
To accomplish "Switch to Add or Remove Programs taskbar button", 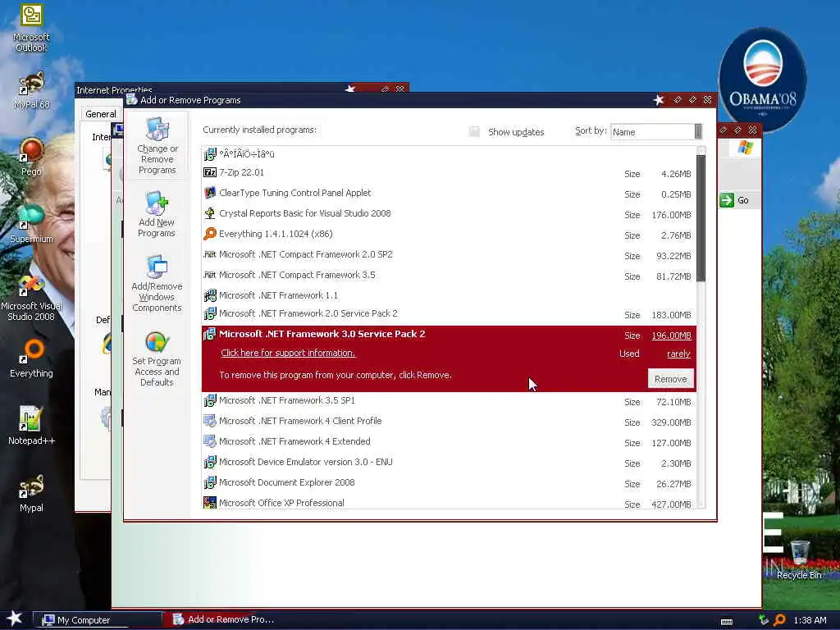I will pyautogui.click(x=224, y=619).
